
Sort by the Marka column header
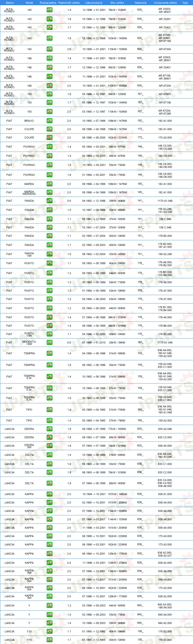9,3
